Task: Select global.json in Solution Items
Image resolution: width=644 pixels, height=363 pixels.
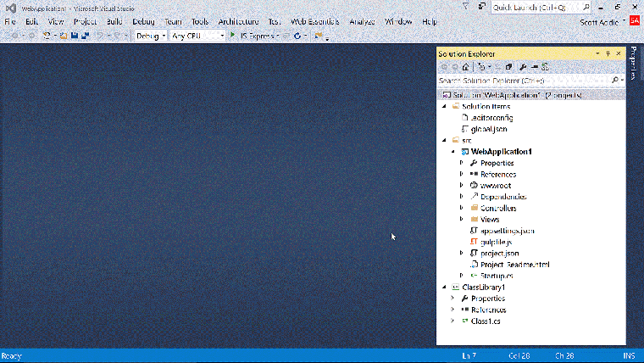Action: pos(489,129)
